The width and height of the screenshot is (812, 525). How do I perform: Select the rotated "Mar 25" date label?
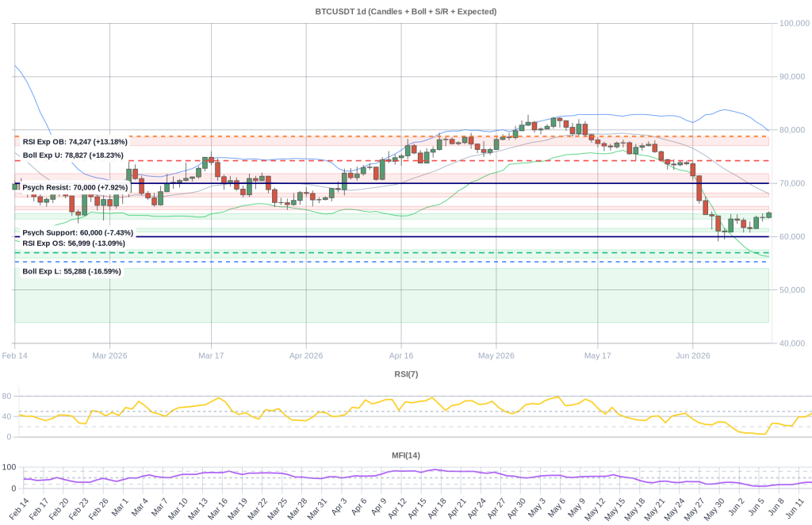[x=277, y=509]
